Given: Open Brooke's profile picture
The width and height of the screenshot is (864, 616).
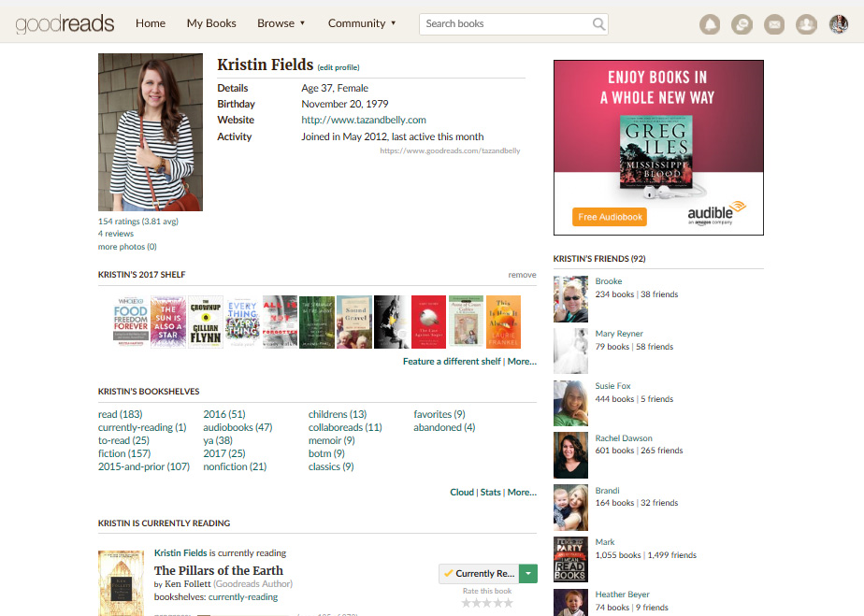Looking at the screenshot, I should (x=570, y=299).
